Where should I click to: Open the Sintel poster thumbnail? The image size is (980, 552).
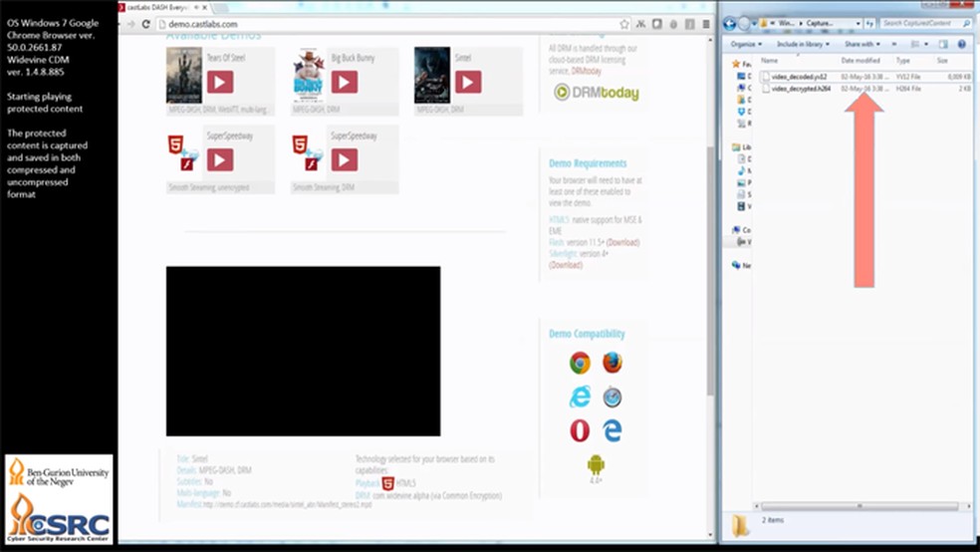[432, 75]
